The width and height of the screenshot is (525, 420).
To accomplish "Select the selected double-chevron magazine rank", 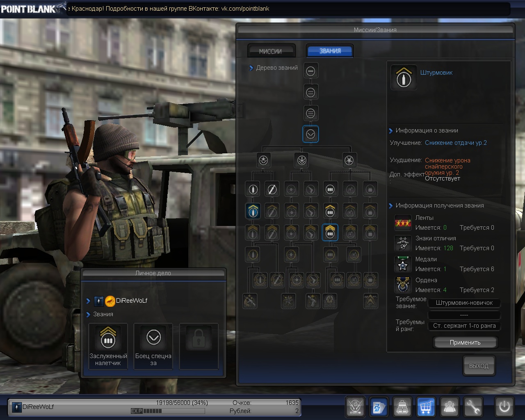I will coord(330,232).
